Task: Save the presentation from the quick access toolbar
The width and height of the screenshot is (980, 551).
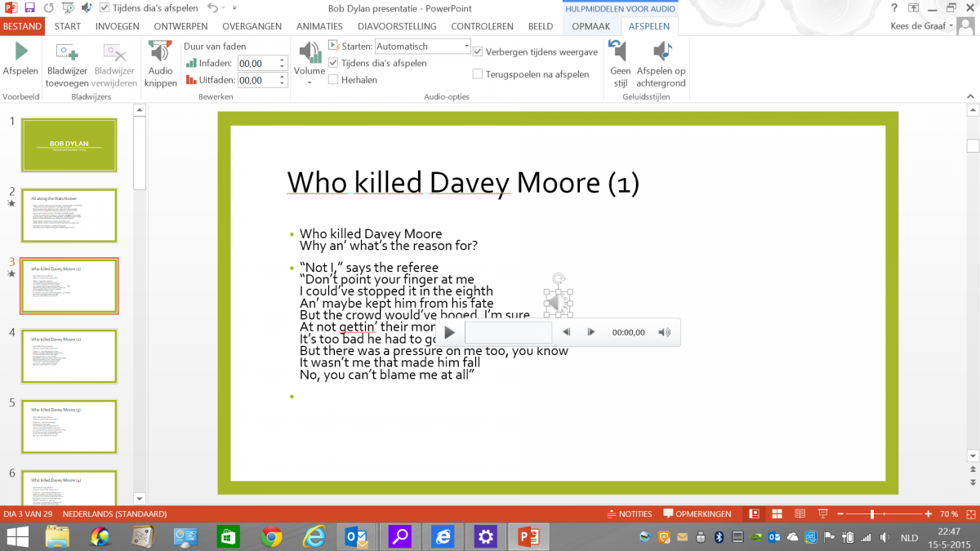Action: 29,8
